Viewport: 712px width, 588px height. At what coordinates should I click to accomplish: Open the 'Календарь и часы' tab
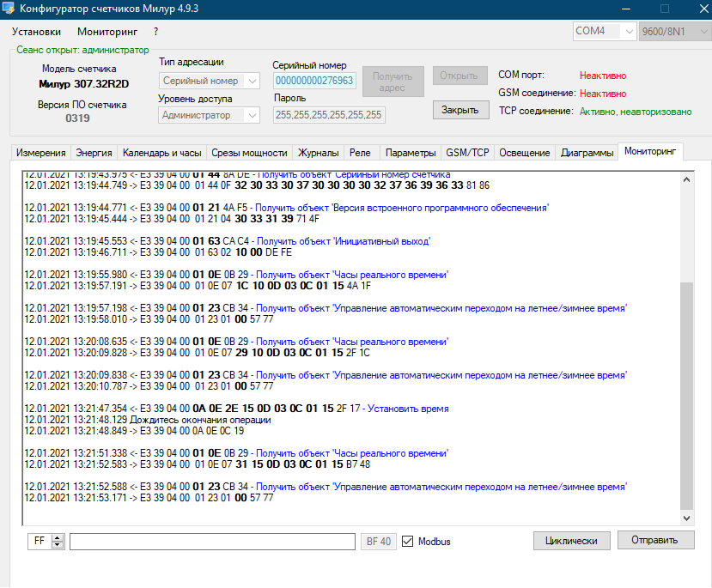click(162, 153)
